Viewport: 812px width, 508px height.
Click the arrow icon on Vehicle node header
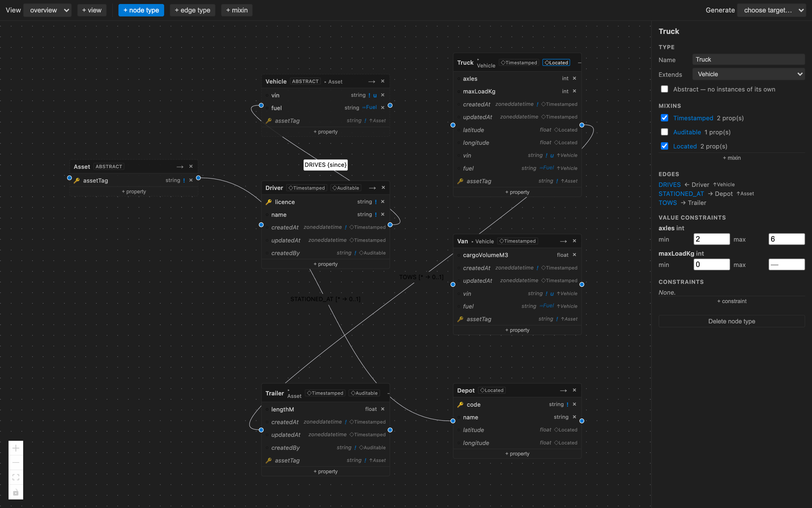(x=371, y=81)
